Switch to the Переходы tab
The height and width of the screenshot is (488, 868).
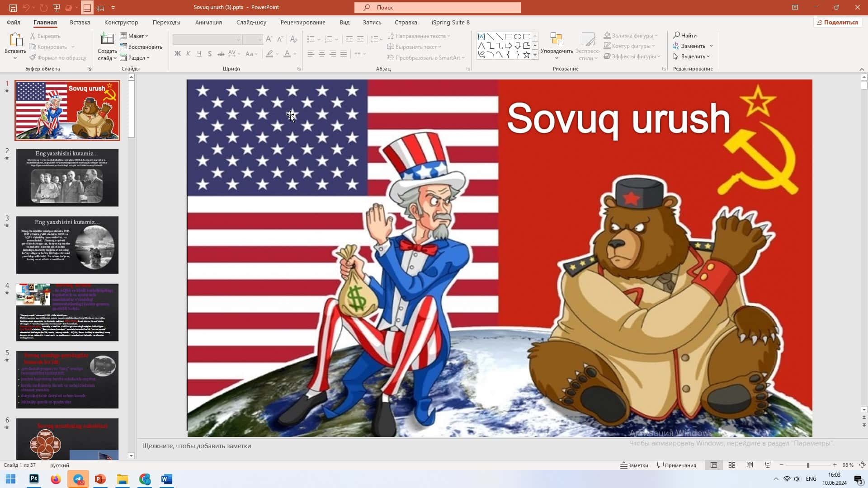click(166, 22)
